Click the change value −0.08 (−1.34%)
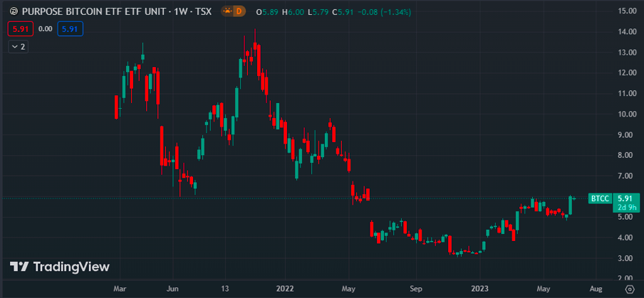This screenshot has height=298, width=644. click(x=385, y=12)
